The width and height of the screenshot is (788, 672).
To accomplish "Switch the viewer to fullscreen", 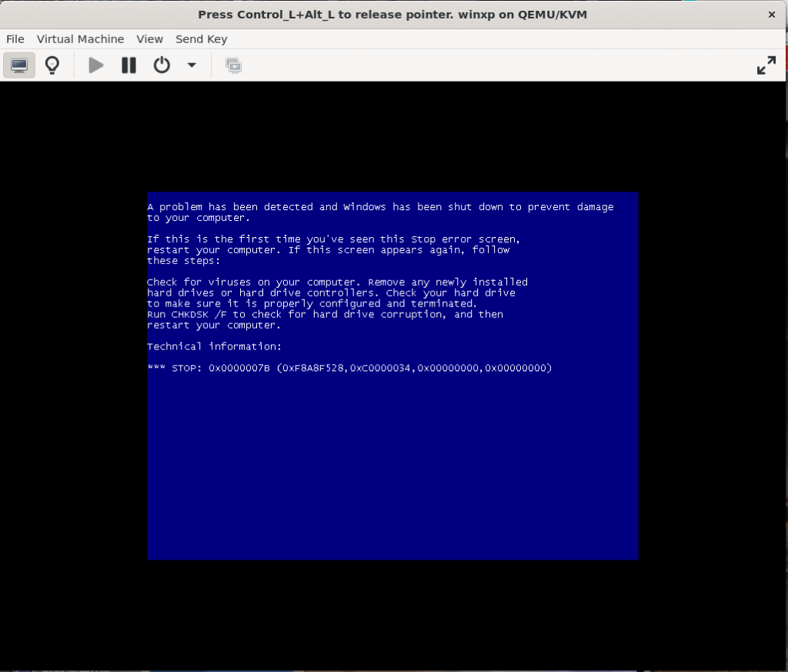I will pyautogui.click(x=766, y=65).
